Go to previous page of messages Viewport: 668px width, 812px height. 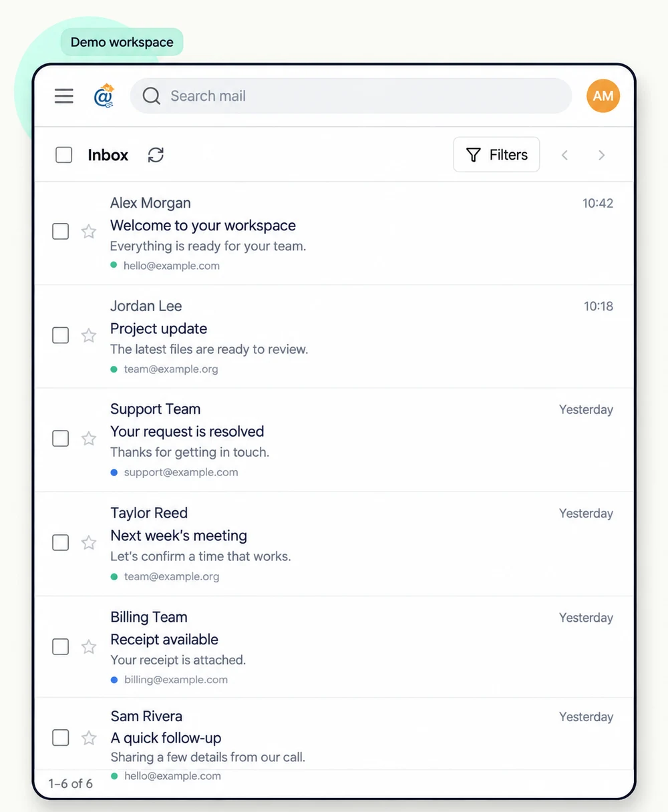[564, 155]
